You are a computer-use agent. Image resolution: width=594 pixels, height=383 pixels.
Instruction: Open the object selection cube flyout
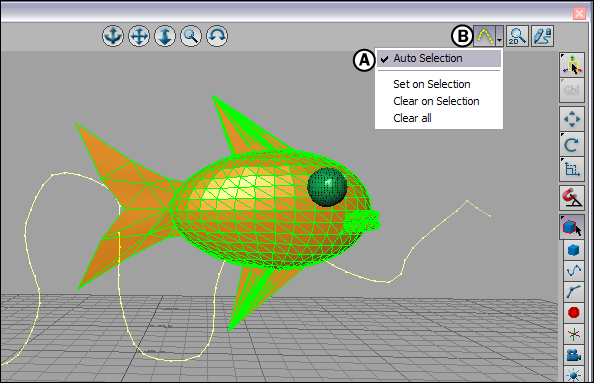[x=572, y=227]
